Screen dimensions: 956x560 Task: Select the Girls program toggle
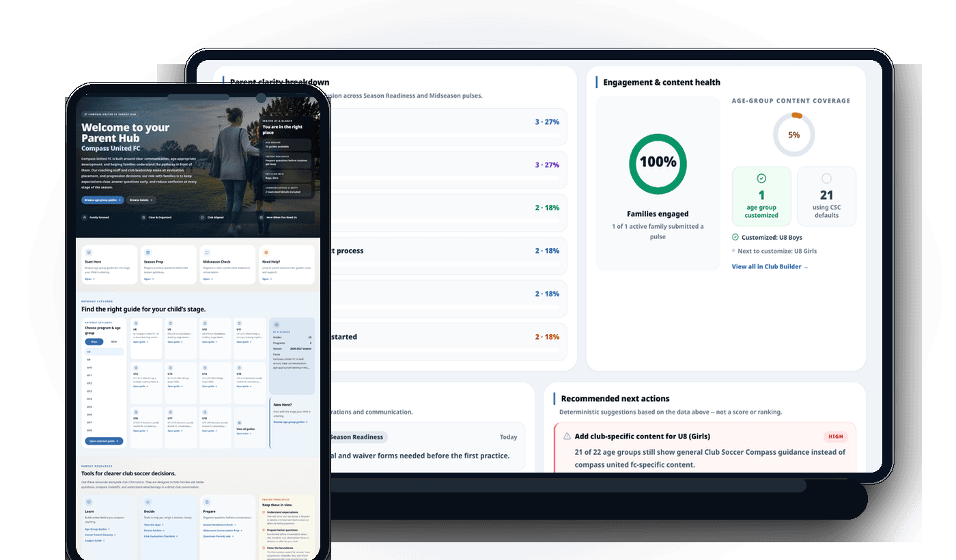pos(114,341)
